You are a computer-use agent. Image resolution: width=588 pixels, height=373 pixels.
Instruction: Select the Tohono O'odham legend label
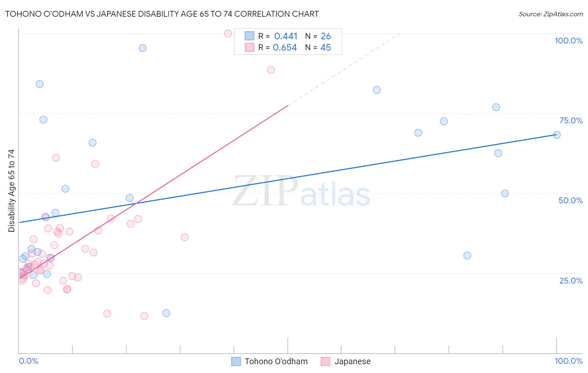(276, 361)
